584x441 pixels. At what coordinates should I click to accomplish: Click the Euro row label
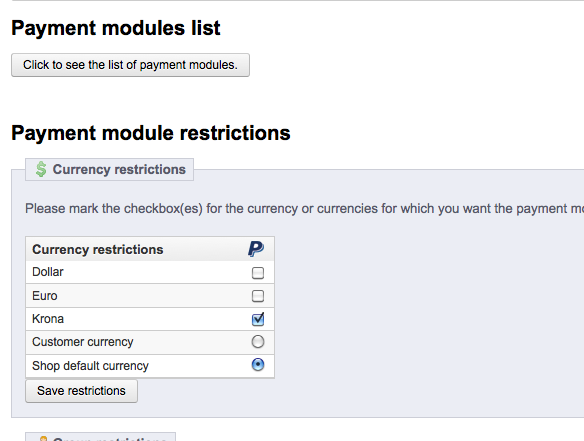tap(45, 296)
